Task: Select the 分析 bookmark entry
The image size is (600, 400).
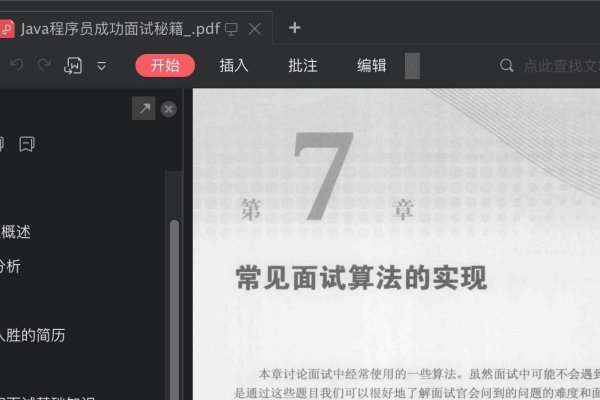Action: click(10, 266)
